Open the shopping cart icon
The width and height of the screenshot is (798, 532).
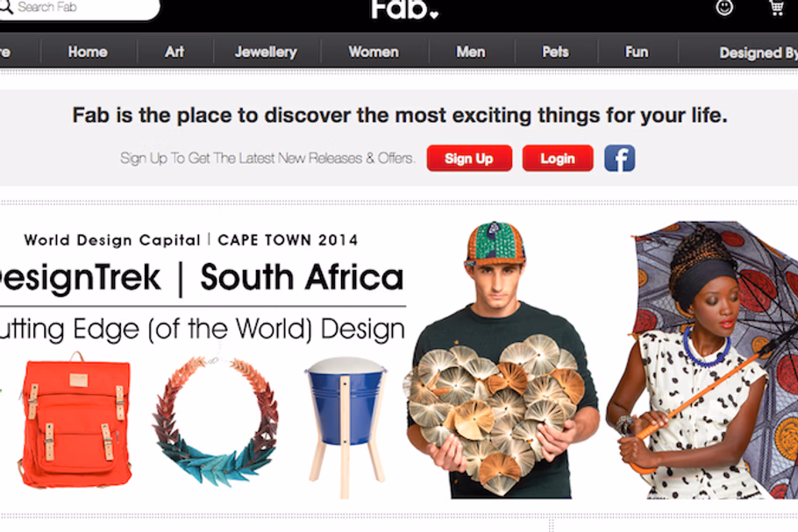coord(776,8)
